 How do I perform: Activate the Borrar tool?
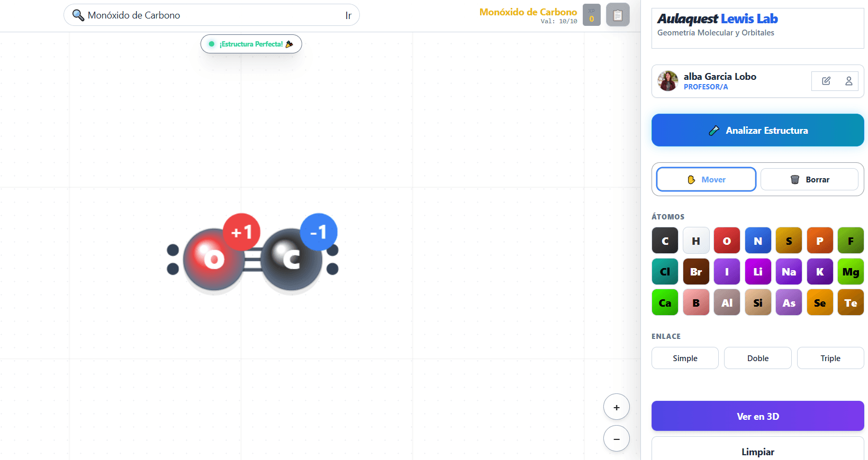tap(809, 179)
